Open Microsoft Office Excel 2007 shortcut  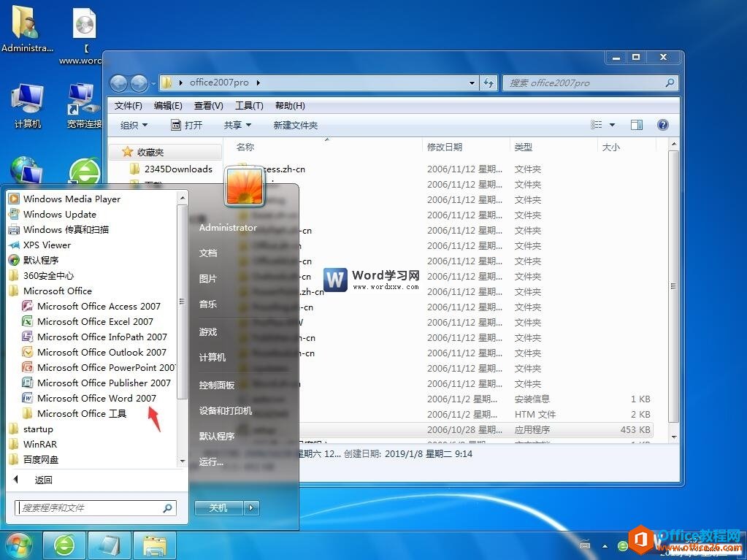coord(88,321)
